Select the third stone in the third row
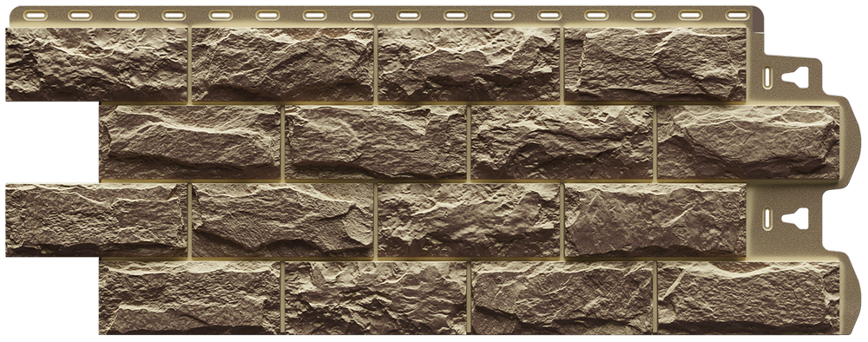Viewport: 868px width, 342px height. [469, 220]
